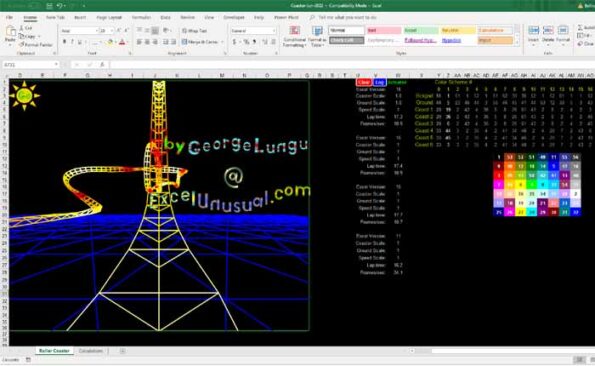The height and width of the screenshot is (366, 595).
Task: Switch to the Page Layout tab
Action: click(x=109, y=17)
